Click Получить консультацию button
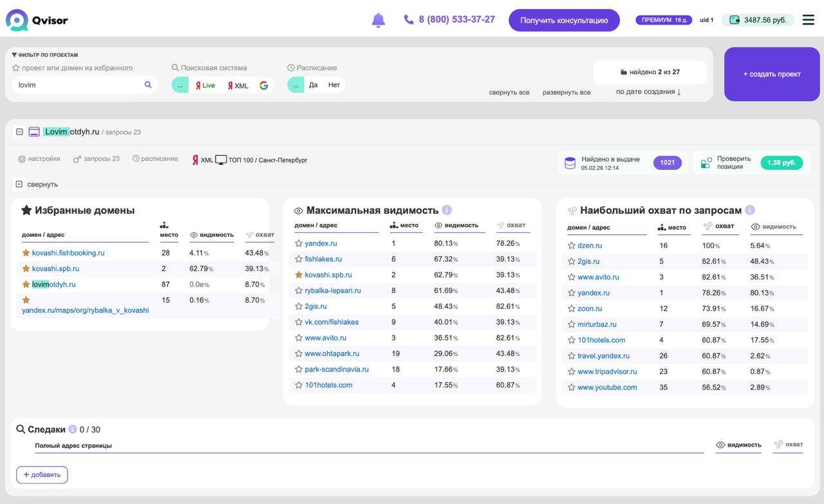 click(564, 20)
